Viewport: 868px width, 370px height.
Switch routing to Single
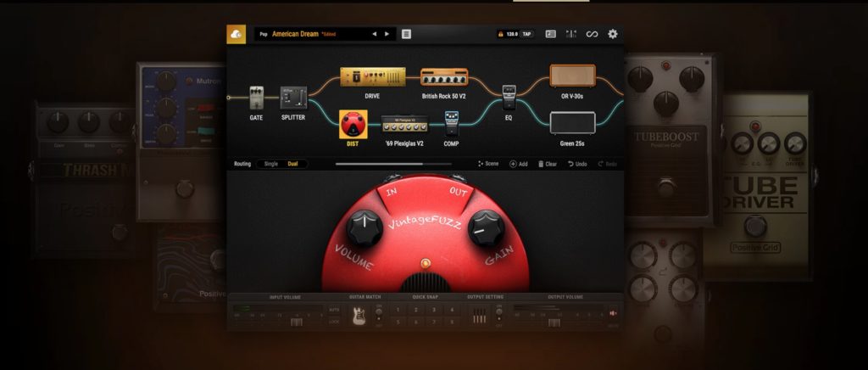[x=271, y=164]
